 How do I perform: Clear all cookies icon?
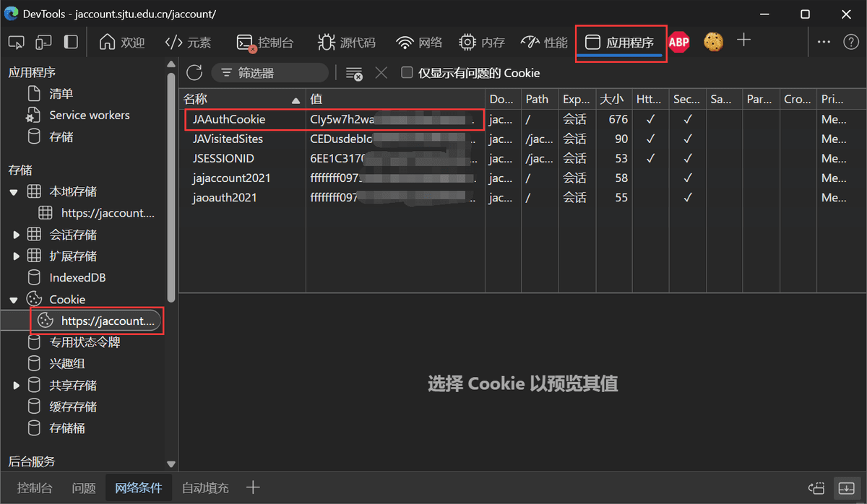click(x=354, y=73)
